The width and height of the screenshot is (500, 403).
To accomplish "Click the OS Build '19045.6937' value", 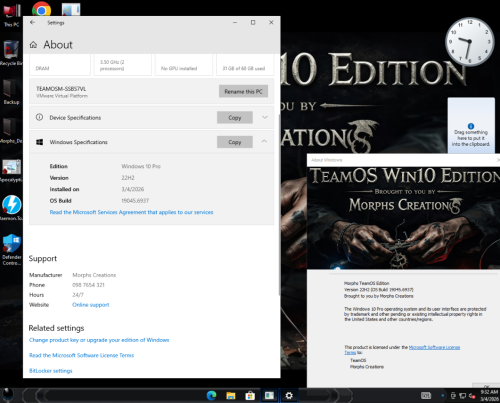I will pyautogui.click(x=135, y=201).
